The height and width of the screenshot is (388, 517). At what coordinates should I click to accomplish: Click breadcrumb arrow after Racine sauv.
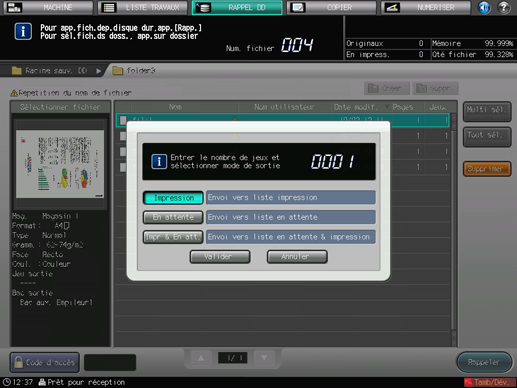pos(98,71)
